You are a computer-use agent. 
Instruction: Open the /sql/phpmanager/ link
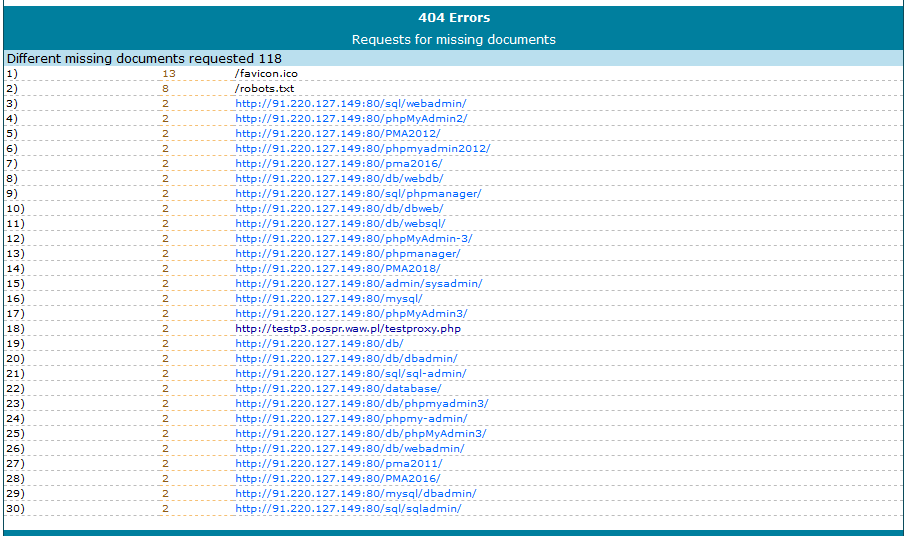[x=358, y=194]
